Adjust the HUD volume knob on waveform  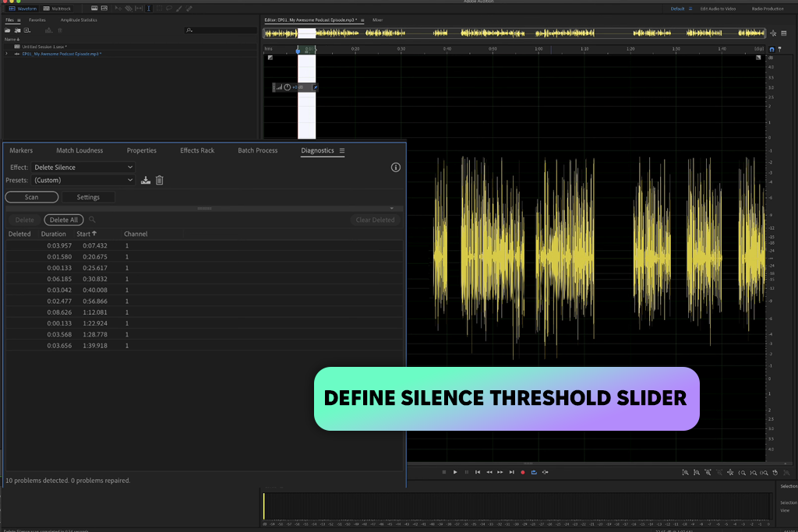[287, 87]
